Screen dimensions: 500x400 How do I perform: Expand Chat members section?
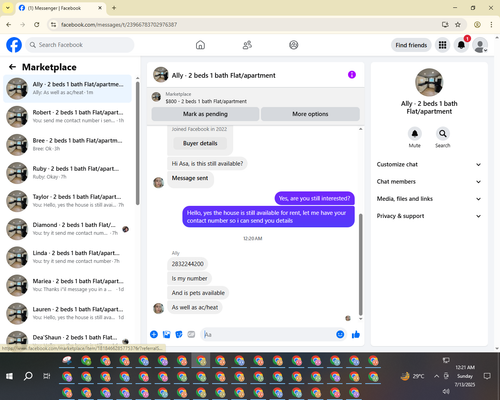coord(429,182)
